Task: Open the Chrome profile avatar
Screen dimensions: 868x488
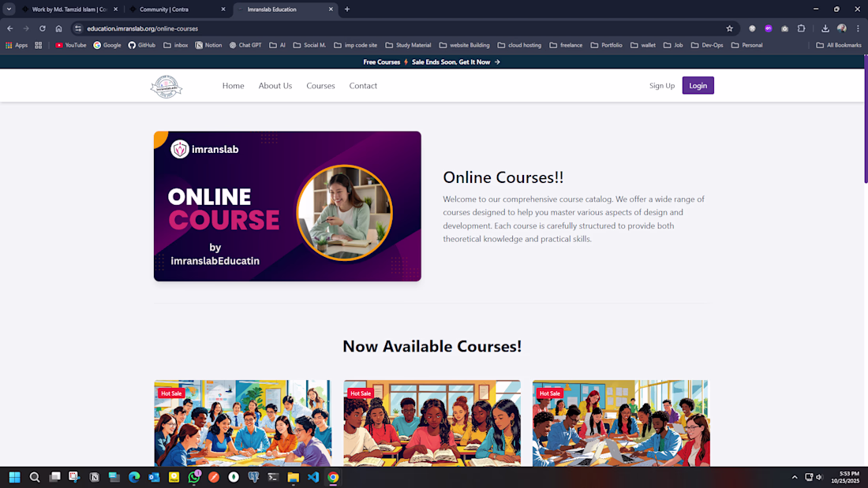Action: pos(841,28)
